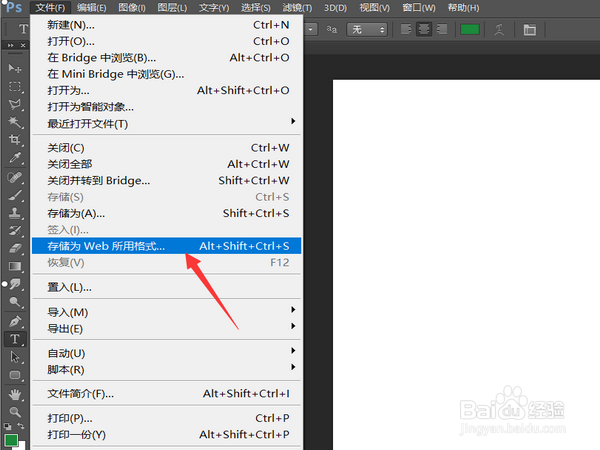Center-align the text

[424, 29]
